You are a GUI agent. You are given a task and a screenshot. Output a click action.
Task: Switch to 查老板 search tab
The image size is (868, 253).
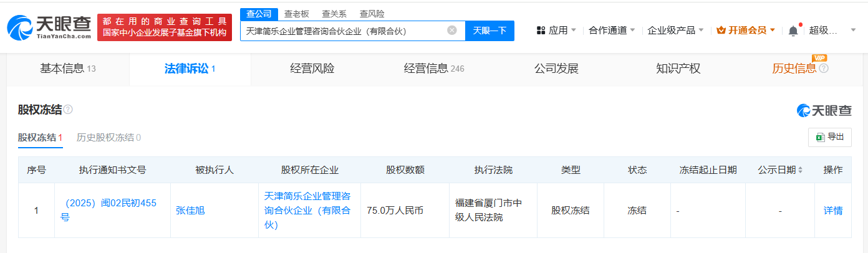296,14
